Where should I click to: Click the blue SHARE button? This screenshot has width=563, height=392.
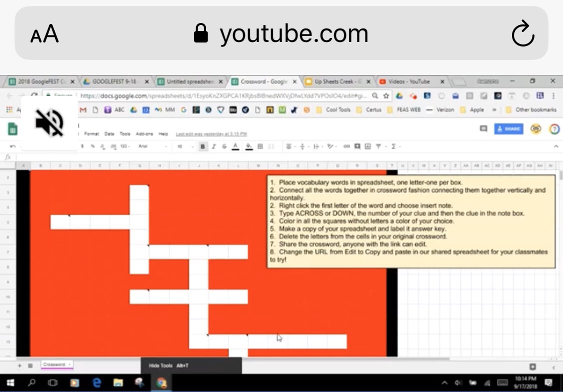pyautogui.click(x=509, y=129)
